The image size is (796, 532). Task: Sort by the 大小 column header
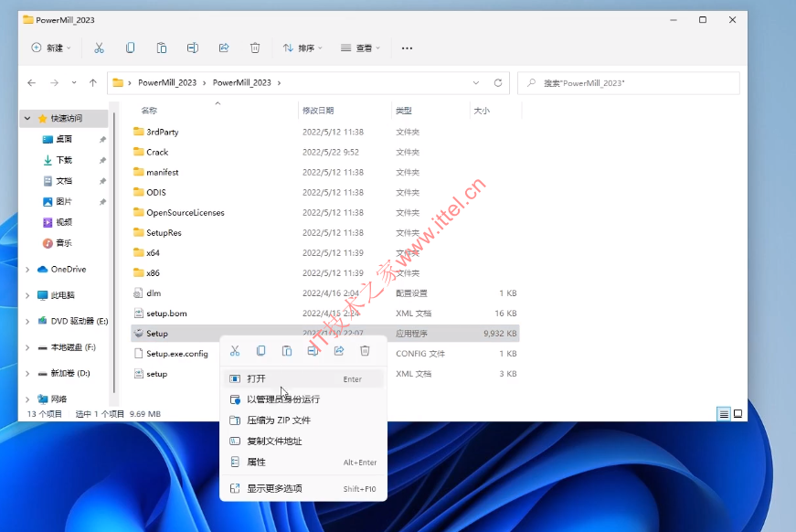tap(482, 111)
